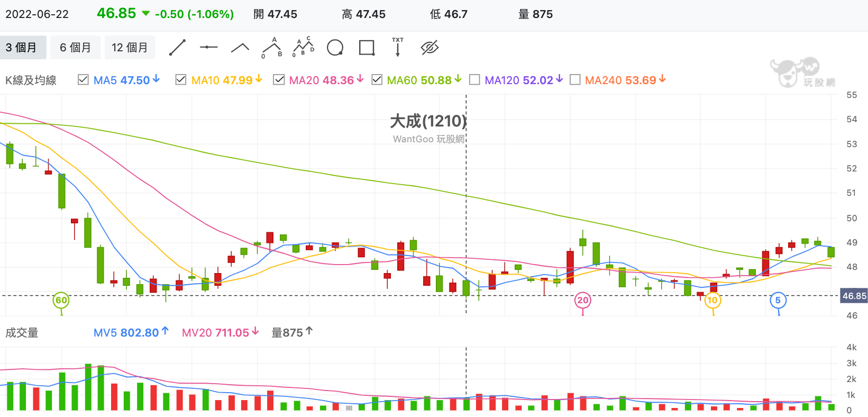Switch chart range to 12 個月

point(130,47)
